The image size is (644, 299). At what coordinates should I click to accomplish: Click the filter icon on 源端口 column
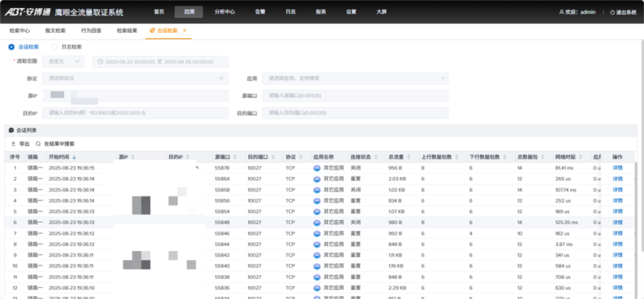234,157
